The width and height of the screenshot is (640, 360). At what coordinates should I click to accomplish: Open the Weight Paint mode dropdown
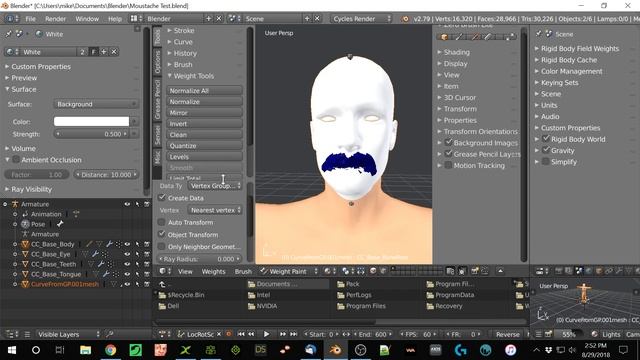(289, 271)
